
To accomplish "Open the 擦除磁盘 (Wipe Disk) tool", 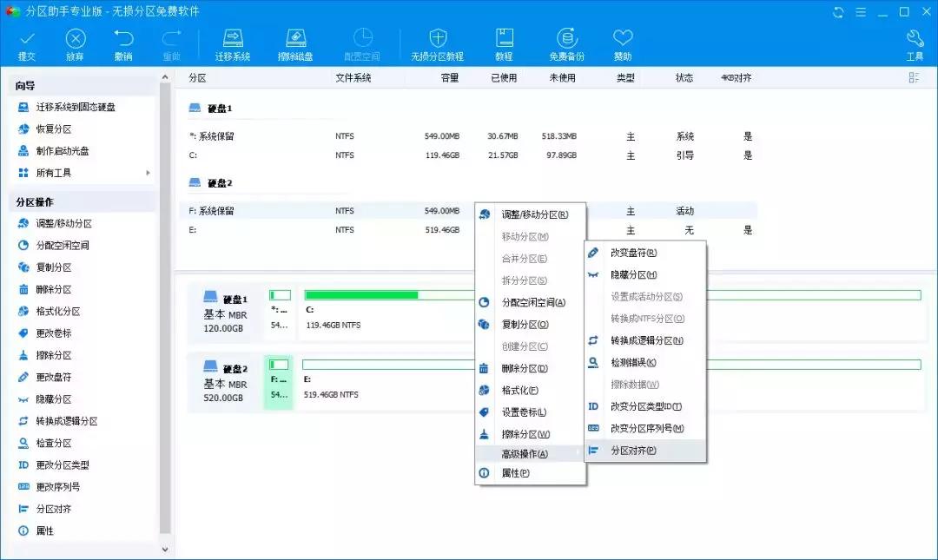I will pyautogui.click(x=295, y=43).
